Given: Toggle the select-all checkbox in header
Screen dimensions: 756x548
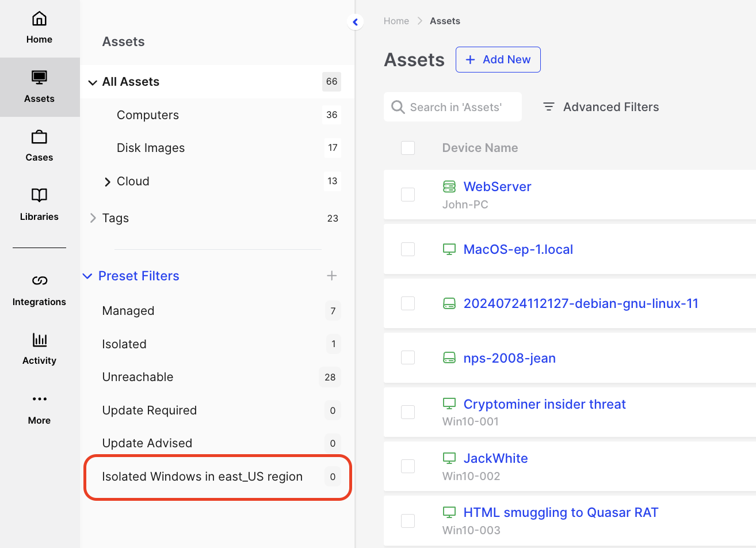Looking at the screenshot, I should coord(408,148).
